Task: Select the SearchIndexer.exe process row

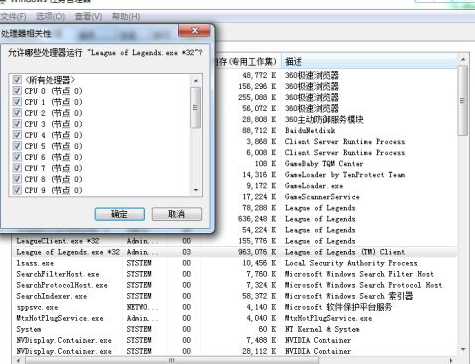Action: [x=235, y=296]
